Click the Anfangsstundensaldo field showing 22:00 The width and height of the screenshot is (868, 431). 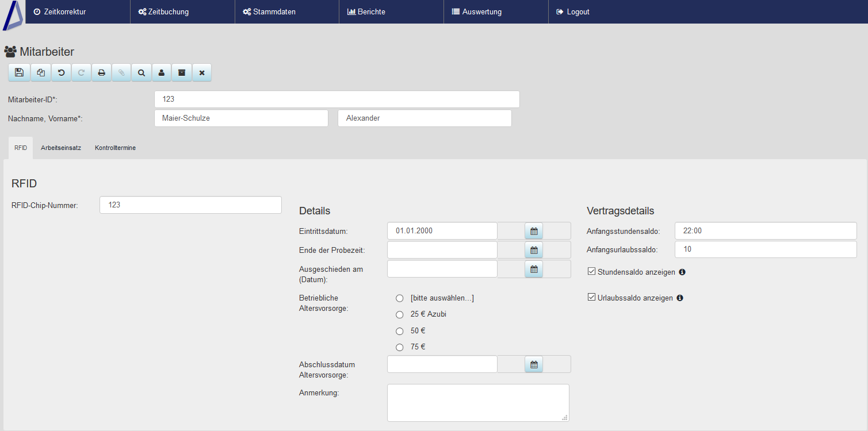[x=766, y=231]
